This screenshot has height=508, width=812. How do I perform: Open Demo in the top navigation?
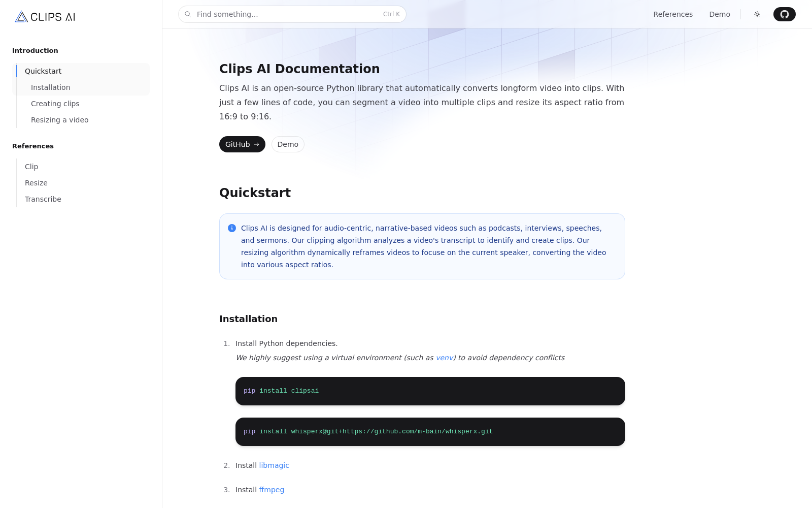(x=720, y=14)
